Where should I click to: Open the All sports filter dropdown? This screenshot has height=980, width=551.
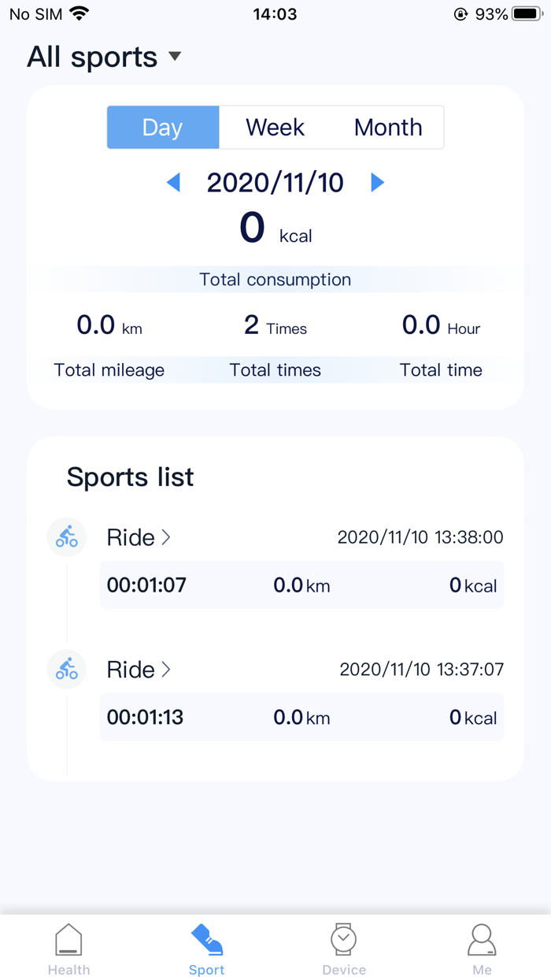coord(104,56)
